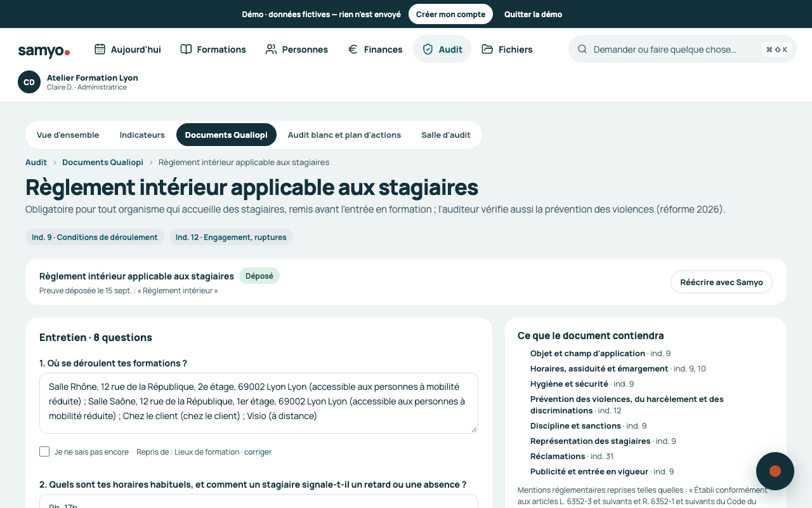Click the Créer mon compte button

tap(450, 14)
